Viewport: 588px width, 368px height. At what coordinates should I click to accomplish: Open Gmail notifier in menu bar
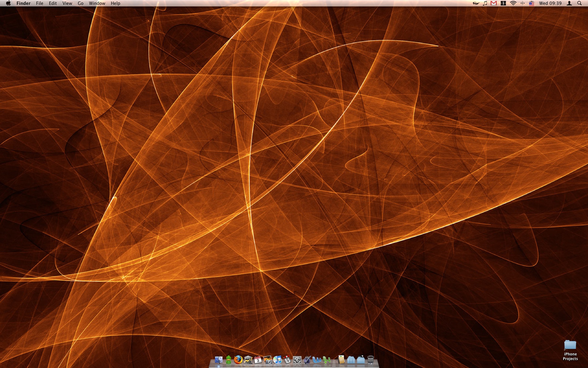pyautogui.click(x=494, y=3)
